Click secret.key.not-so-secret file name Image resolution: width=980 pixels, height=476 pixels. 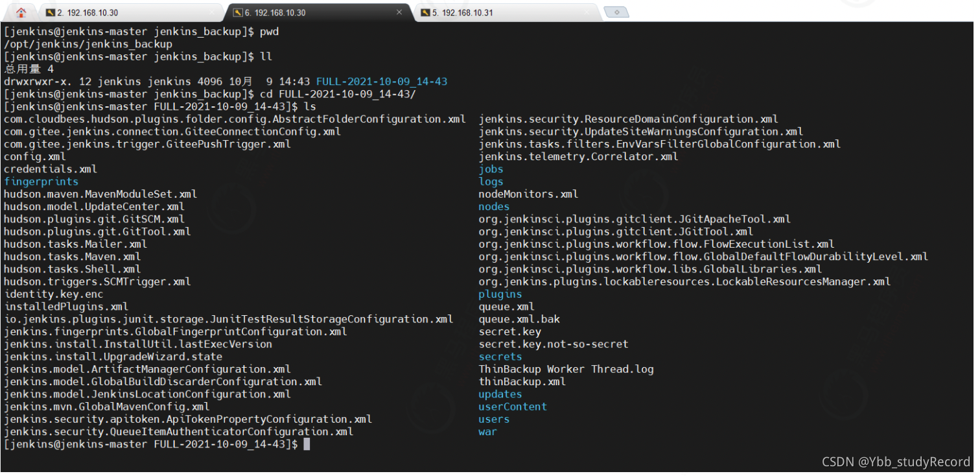pos(554,344)
